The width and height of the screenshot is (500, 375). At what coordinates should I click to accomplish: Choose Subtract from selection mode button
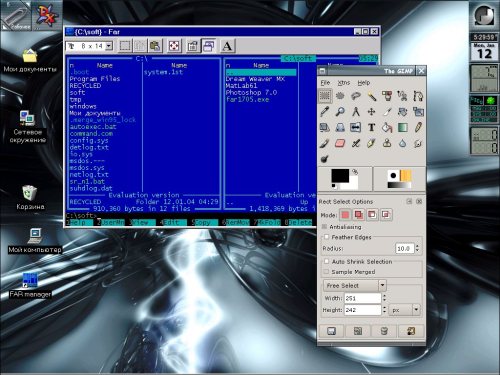click(372, 215)
